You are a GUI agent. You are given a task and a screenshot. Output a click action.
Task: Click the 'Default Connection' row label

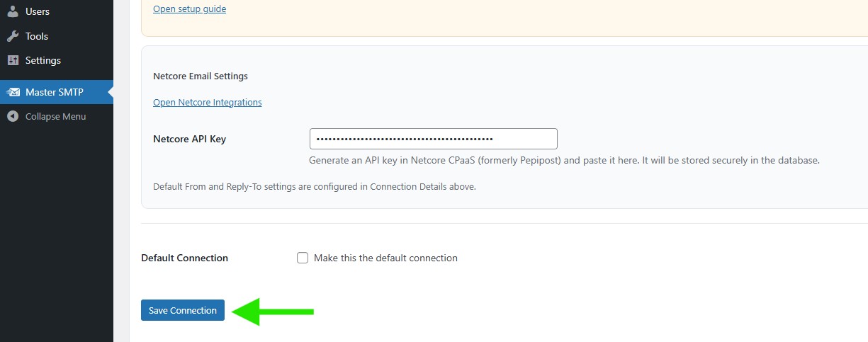(184, 258)
